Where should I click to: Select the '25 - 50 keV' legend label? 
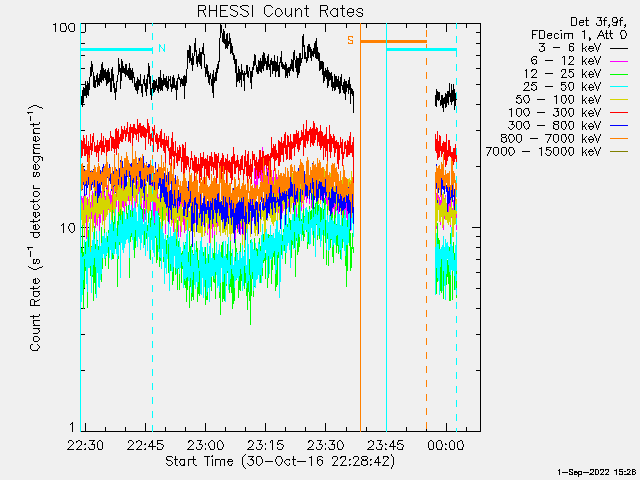point(562,87)
